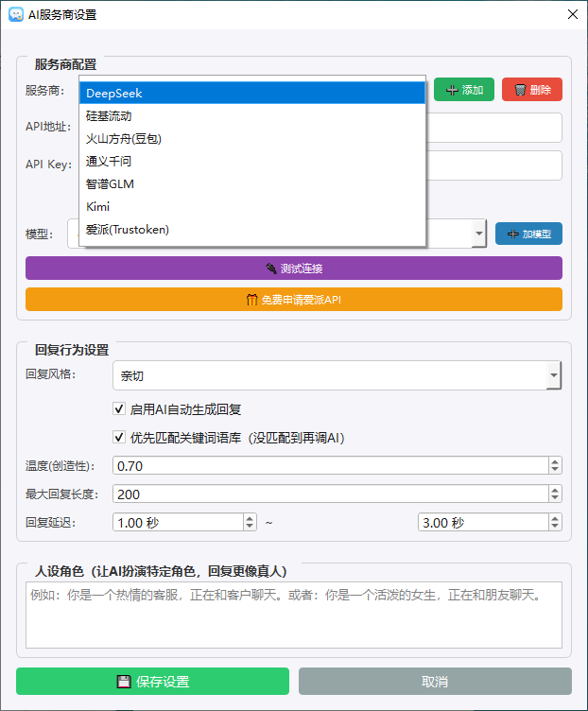This screenshot has width=588, height=711.
Task: Click the orange 免费申请爱派API button
Action: [294, 300]
